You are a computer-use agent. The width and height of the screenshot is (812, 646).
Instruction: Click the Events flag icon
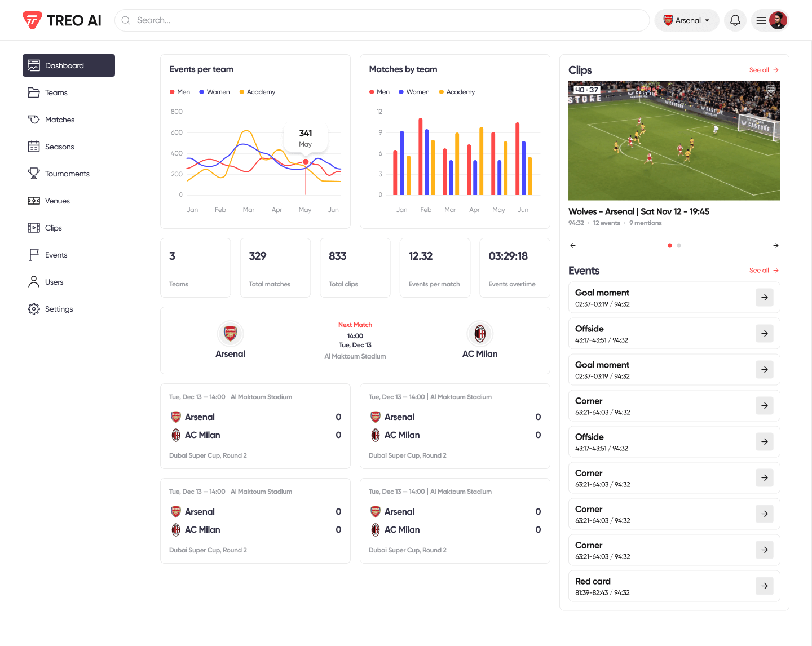[34, 255]
